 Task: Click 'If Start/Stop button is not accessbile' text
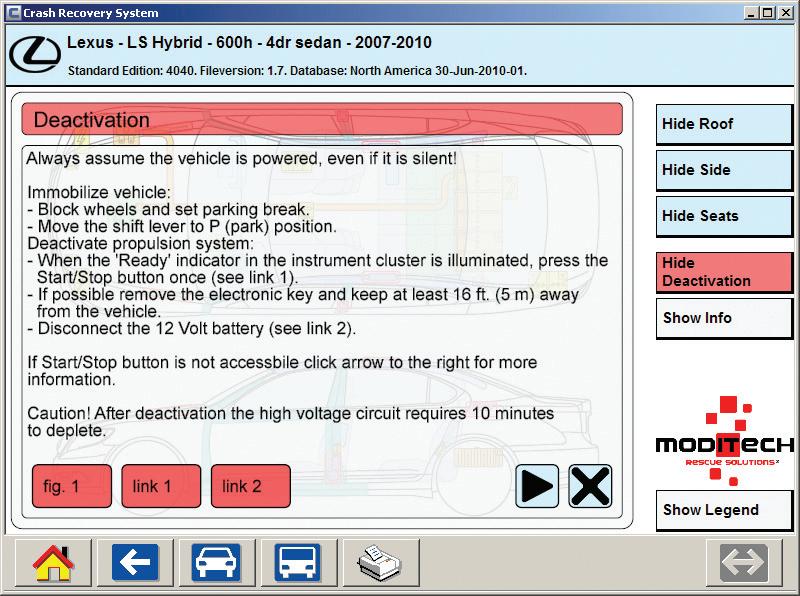(282, 370)
